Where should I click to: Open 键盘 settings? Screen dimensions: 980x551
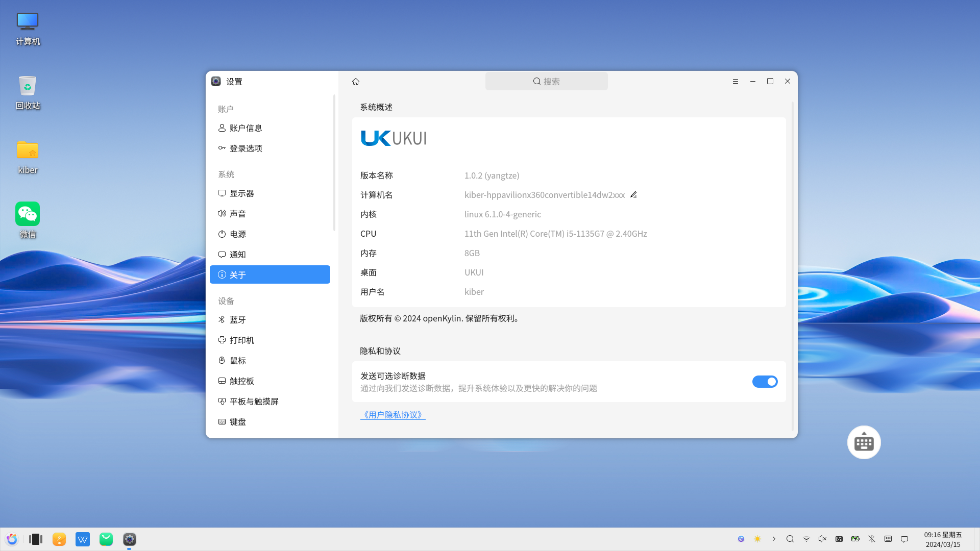click(x=270, y=422)
